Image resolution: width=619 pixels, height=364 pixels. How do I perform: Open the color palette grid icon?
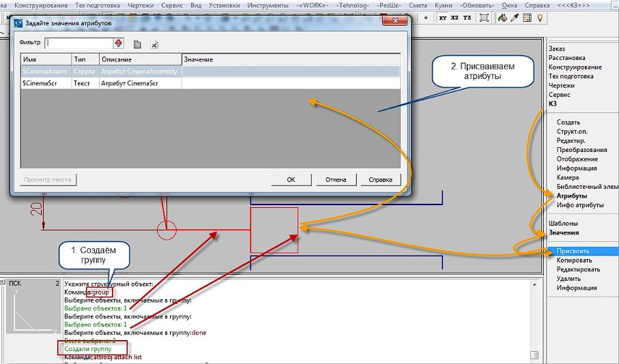pyautogui.click(x=527, y=18)
